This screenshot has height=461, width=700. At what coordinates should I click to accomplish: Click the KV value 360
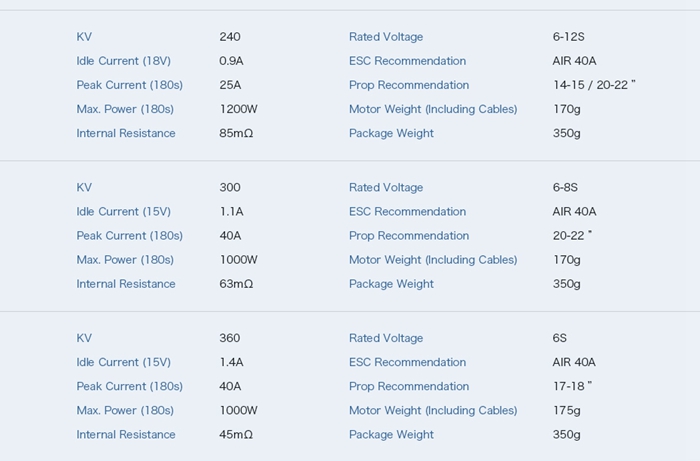click(230, 338)
